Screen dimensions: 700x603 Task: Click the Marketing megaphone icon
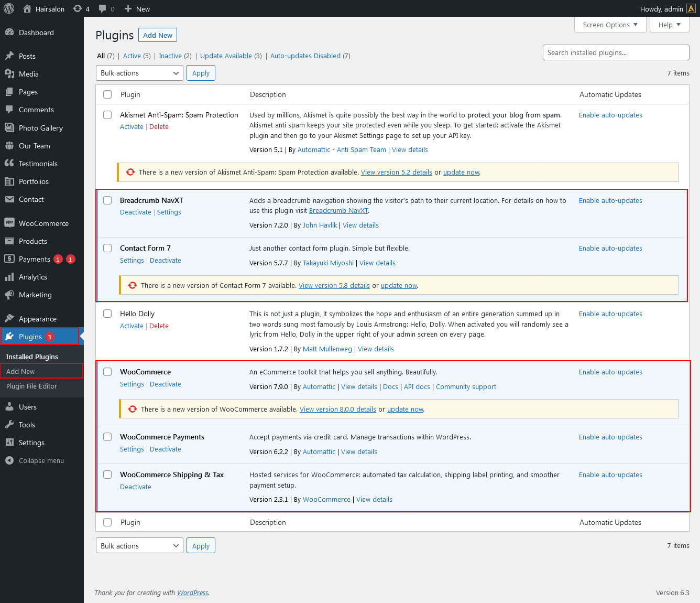click(x=9, y=295)
